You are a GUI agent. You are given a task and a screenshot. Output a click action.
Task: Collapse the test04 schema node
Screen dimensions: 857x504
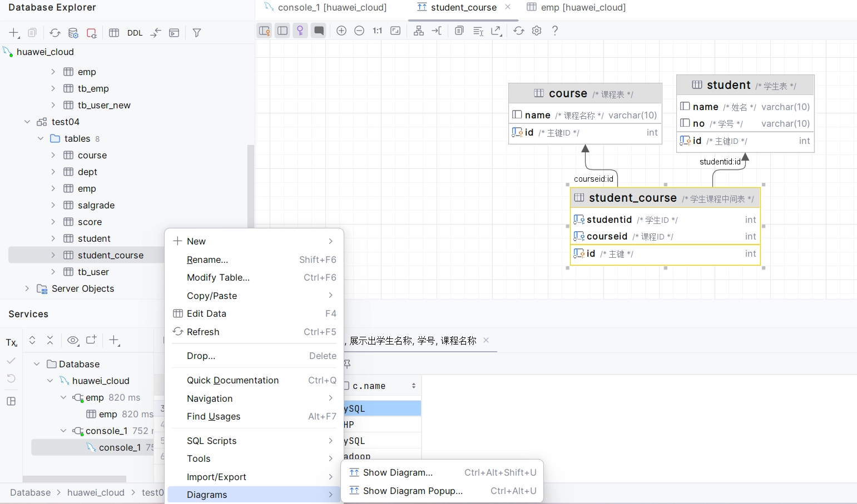[x=27, y=122]
